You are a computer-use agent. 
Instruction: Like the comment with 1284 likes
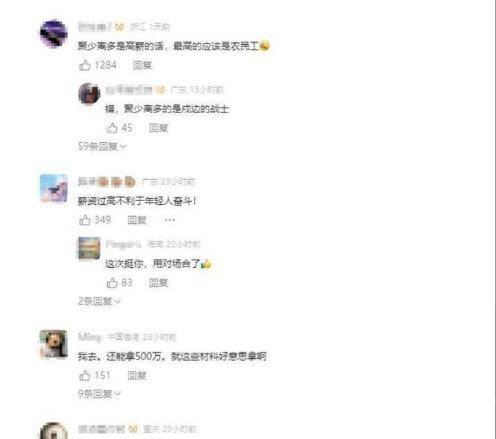85,65
